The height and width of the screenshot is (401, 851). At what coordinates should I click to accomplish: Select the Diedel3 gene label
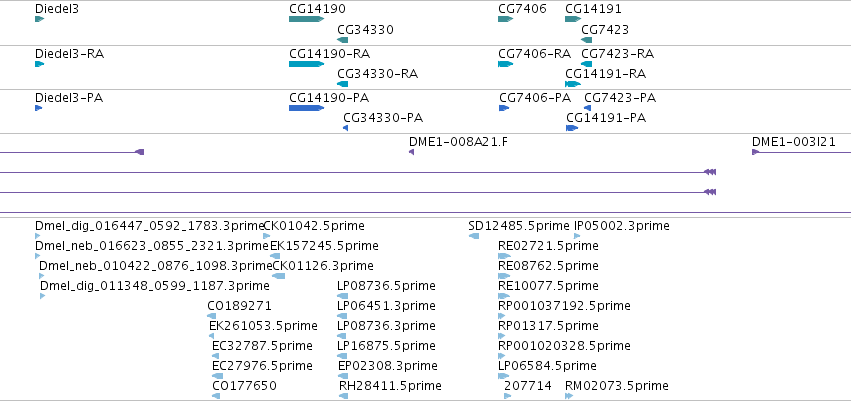tap(56, 9)
